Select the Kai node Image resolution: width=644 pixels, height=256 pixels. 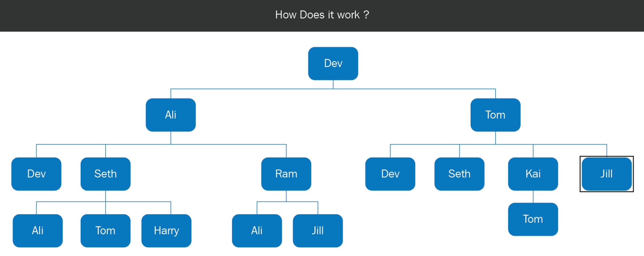coord(533,174)
